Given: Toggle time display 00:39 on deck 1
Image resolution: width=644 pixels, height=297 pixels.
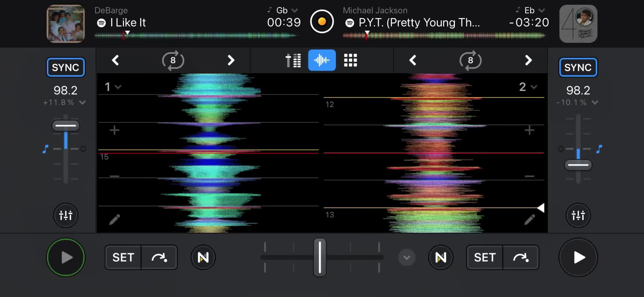Looking at the screenshot, I should (x=284, y=22).
